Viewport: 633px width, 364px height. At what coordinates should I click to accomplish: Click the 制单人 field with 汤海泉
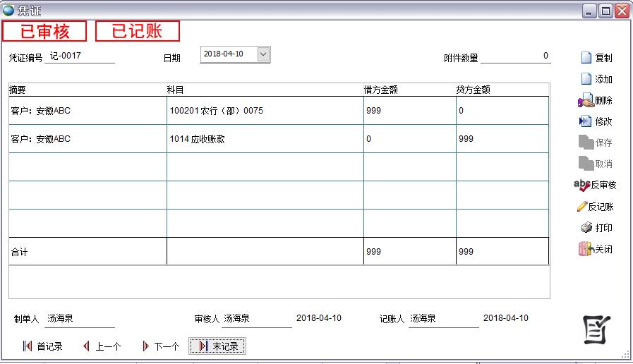click(x=79, y=319)
